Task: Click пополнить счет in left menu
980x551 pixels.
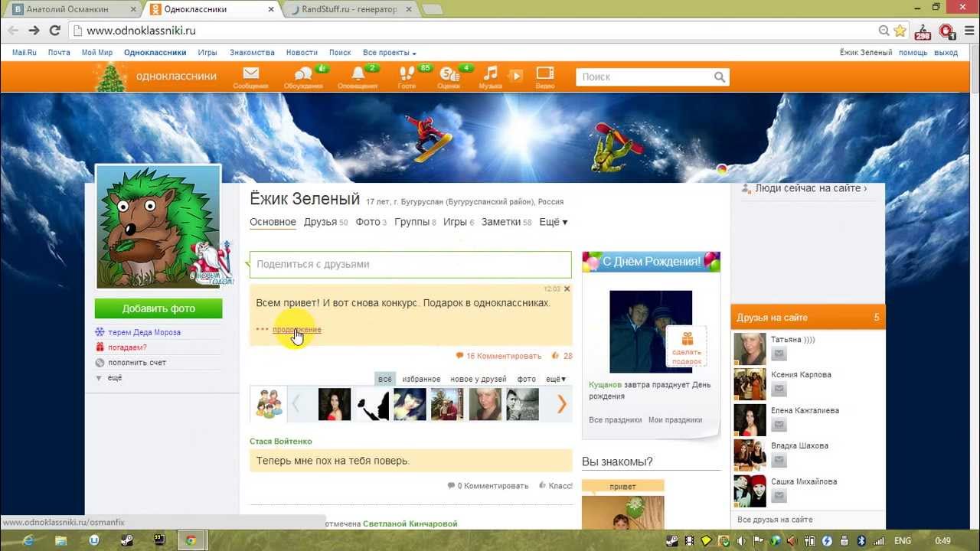Action: (137, 363)
